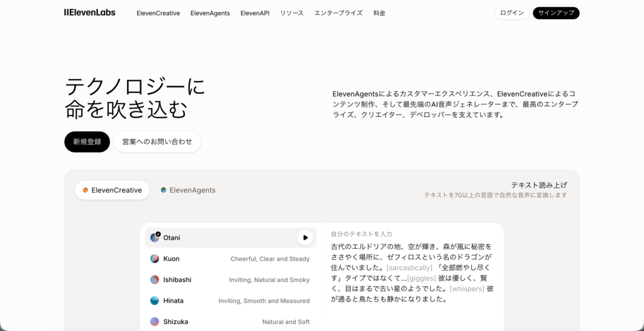The image size is (644, 331).
Task: Click the Shizuka avatar icon
Action: click(x=155, y=322)
